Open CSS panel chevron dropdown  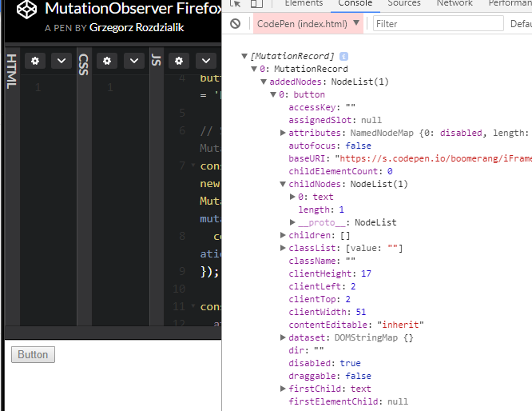tap(134, 61)
